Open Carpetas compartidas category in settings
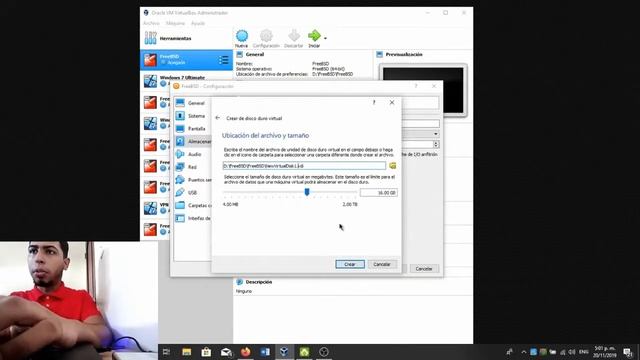The width and height of the screenshot is (640, 360). tap(192, 205)
